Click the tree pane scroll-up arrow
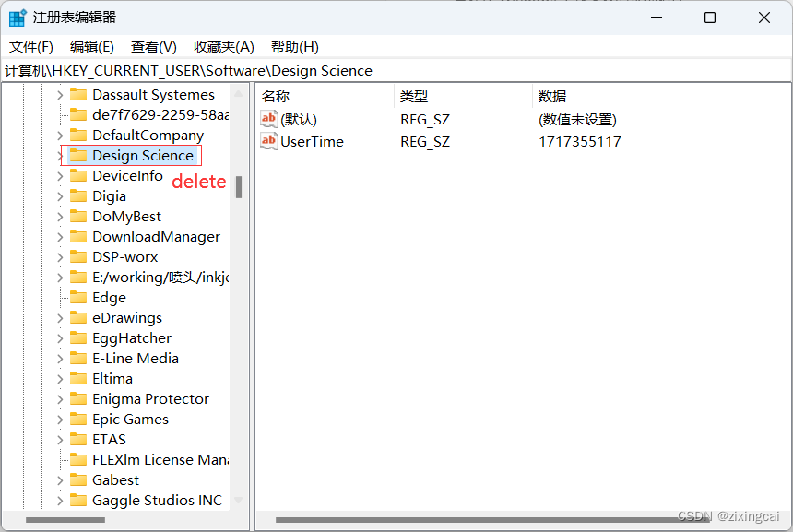Screen dimensions: 793x532 click(x=239, y=94)
